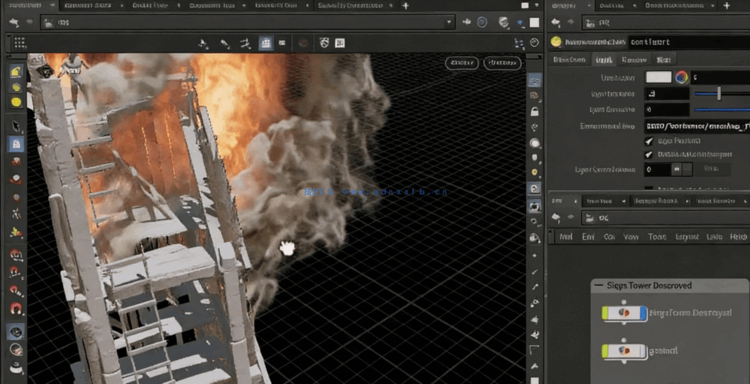Click the gray button right of bottom parameter field
Viewport: 750px width, 384px height.
(x=713, y=169)
